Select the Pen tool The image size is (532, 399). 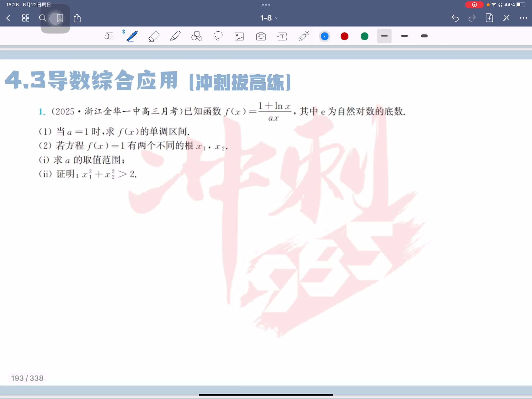pyautogui.click(x=132, y=36)
